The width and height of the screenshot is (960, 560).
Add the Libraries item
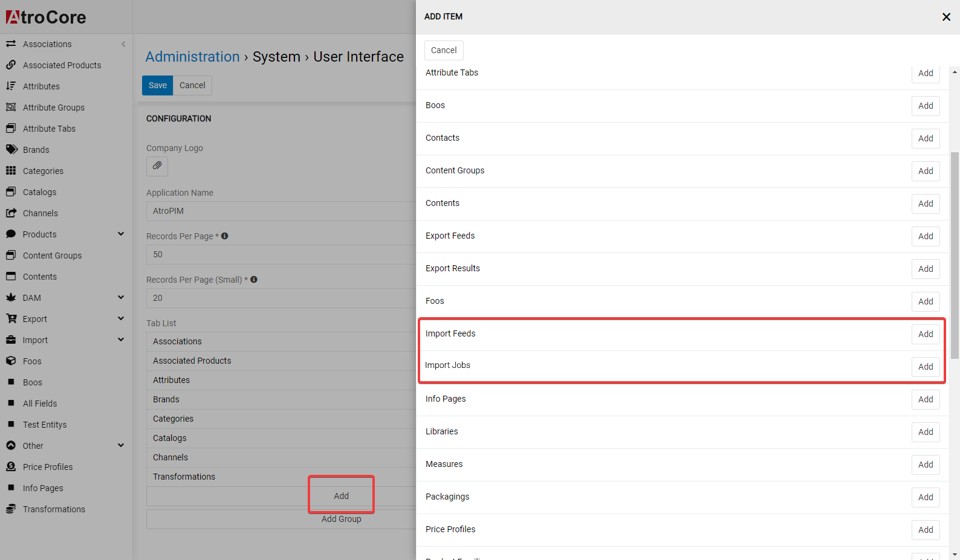click(x=926, y=432)
